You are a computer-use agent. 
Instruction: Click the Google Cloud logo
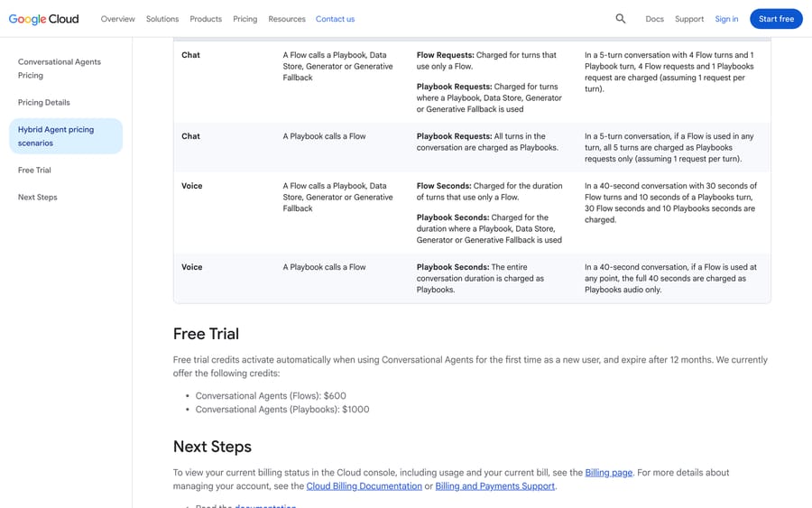(x=44, y=19)
